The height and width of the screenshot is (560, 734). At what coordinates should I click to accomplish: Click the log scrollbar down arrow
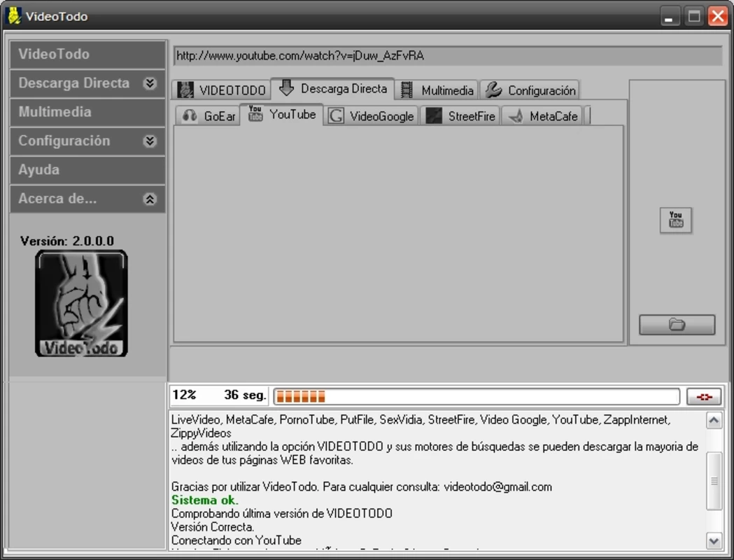pyautogui.click(x=714, y=541)
